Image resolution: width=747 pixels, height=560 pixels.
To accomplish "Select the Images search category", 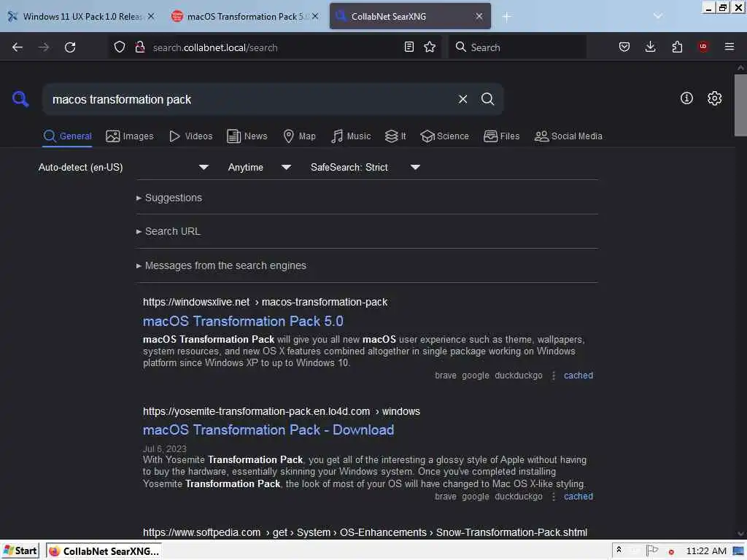I will tap(130, 136).
